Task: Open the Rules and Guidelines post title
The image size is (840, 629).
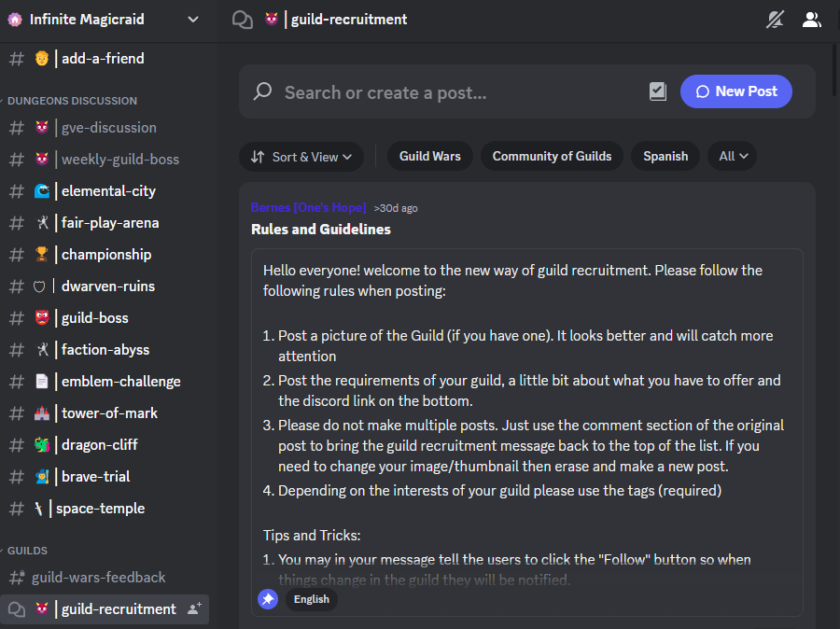Action: 321,229
